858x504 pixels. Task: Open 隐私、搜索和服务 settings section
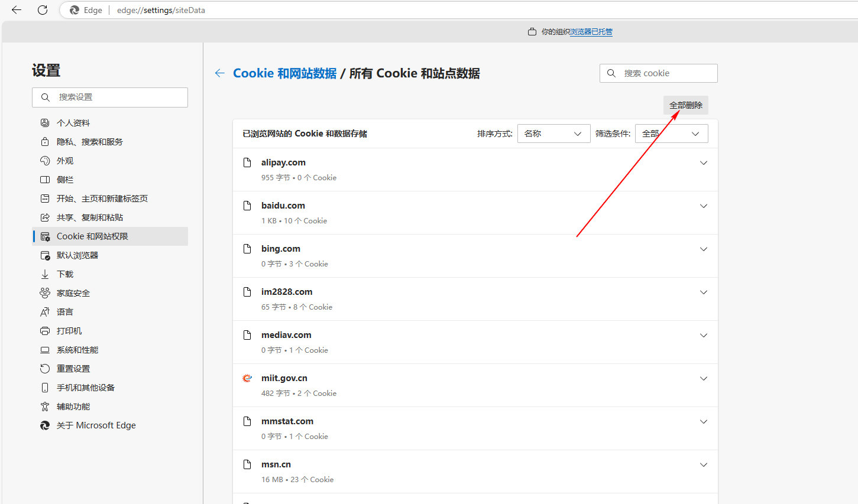point(110,142)
